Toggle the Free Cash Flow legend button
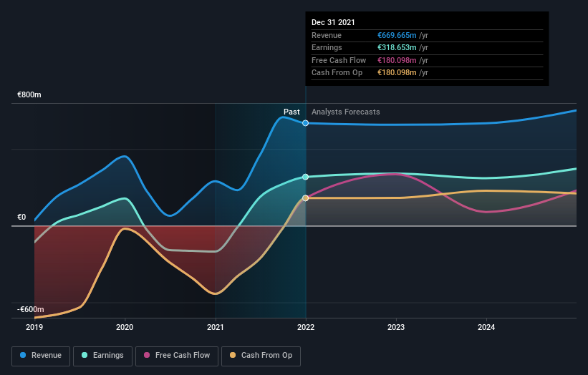This screenshot has height=375, width=588. click(x=177, y=356)
